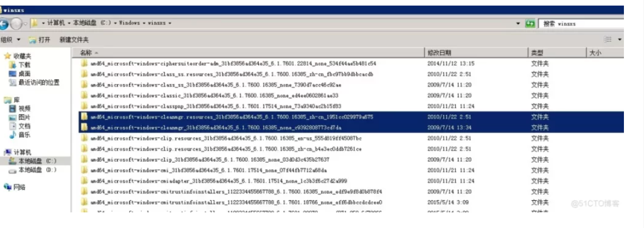The width and height of the screenshot is (644, 228).
Task: Open the 下载 (Downloads) favorite in sidebar
Action: 23,65
